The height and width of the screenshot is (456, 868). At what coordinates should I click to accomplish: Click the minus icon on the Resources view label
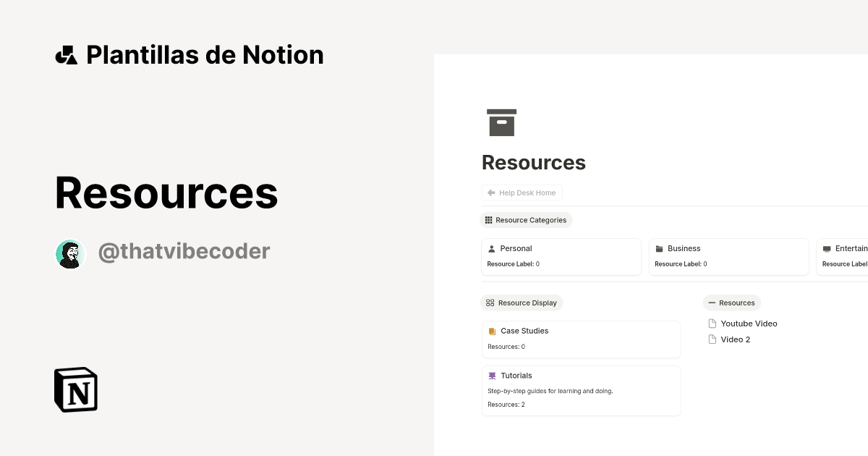tap(712, 303)
